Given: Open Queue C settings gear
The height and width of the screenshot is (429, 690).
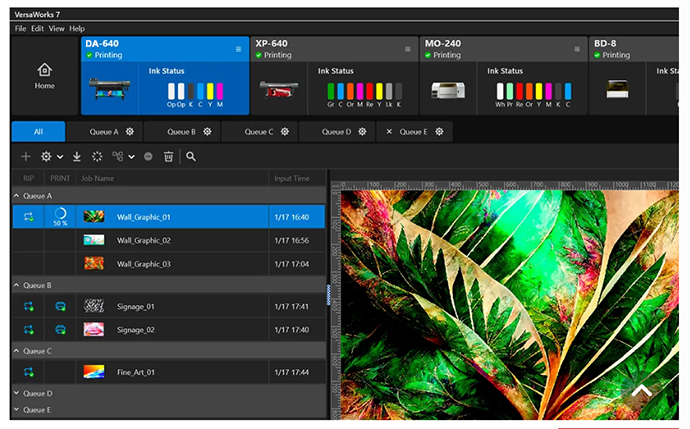Looking at the screenshot, I should point(285,132).
